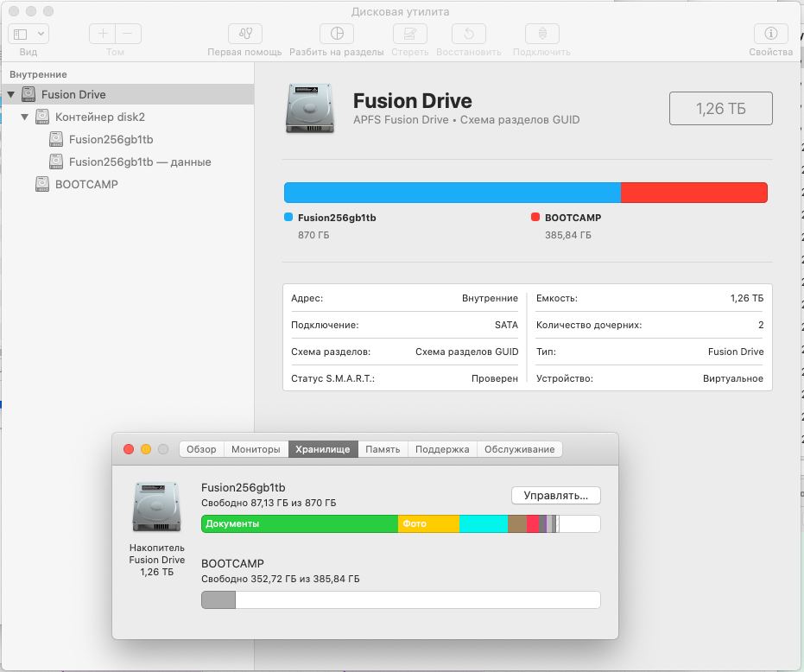804x672 pixels.
Task: Switch to the Поддержка tab
Action: pyautogui.click(x=442, y=449)
